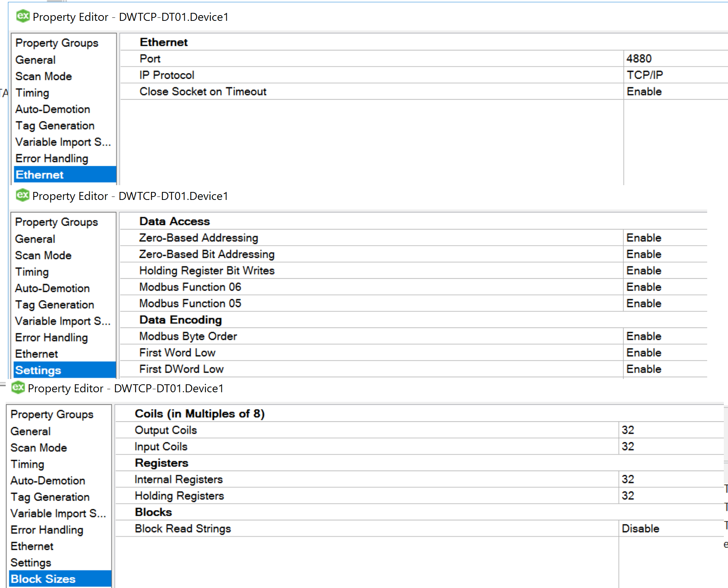728x588 pixels.
Task: Select Settings group in the bottom editor
Action: click(x=31, y=563)
